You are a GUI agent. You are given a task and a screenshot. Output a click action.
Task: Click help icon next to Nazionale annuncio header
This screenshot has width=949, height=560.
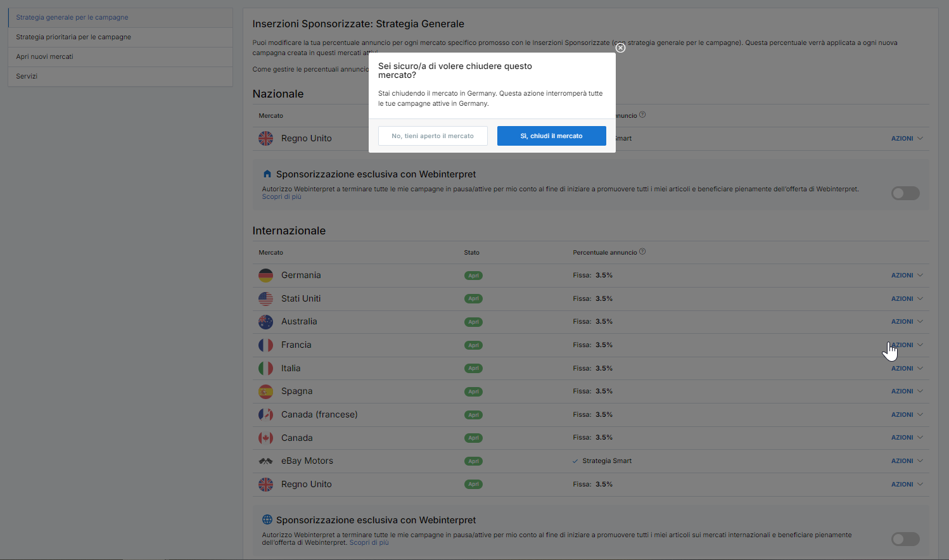(x=642, y=115)
